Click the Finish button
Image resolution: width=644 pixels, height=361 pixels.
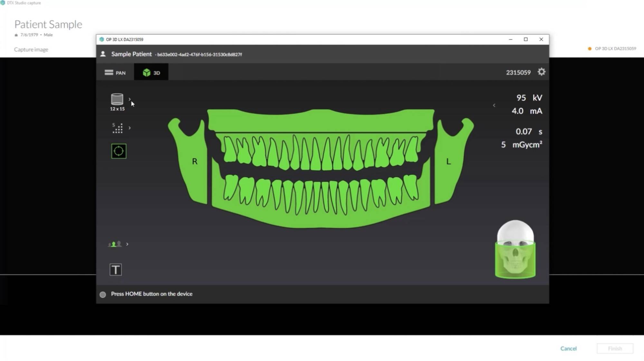[x=615, y=348]
